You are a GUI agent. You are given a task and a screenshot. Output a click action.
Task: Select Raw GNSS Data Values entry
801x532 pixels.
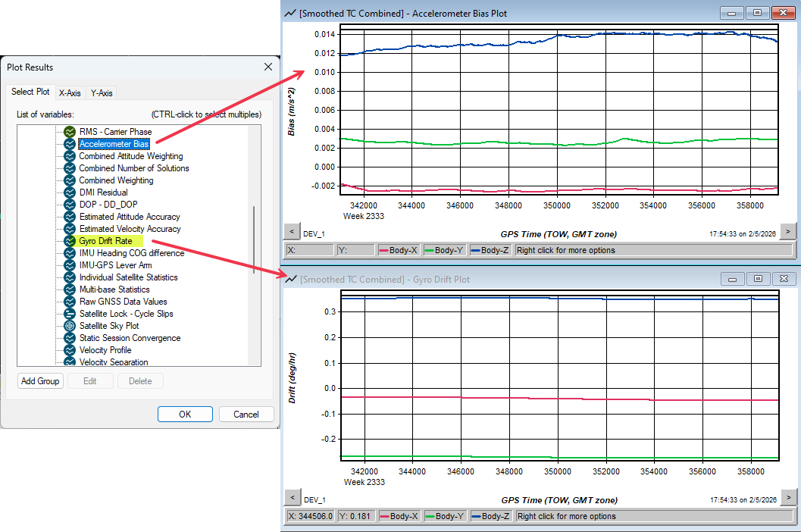pyautogui.click(x=123, y=302)
